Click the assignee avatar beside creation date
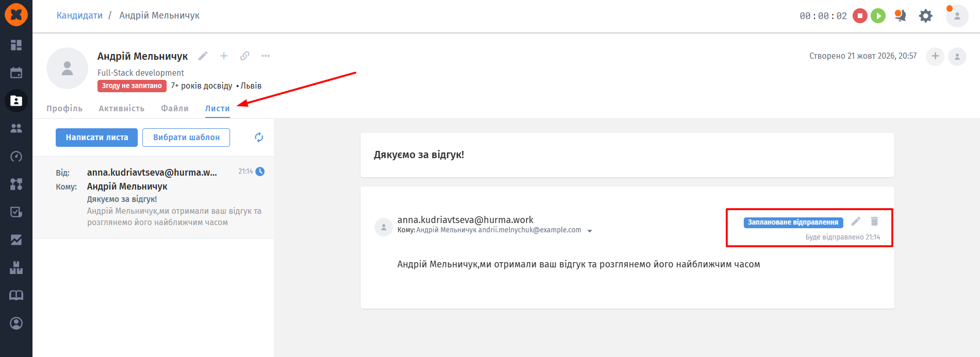 coord(957,56)
